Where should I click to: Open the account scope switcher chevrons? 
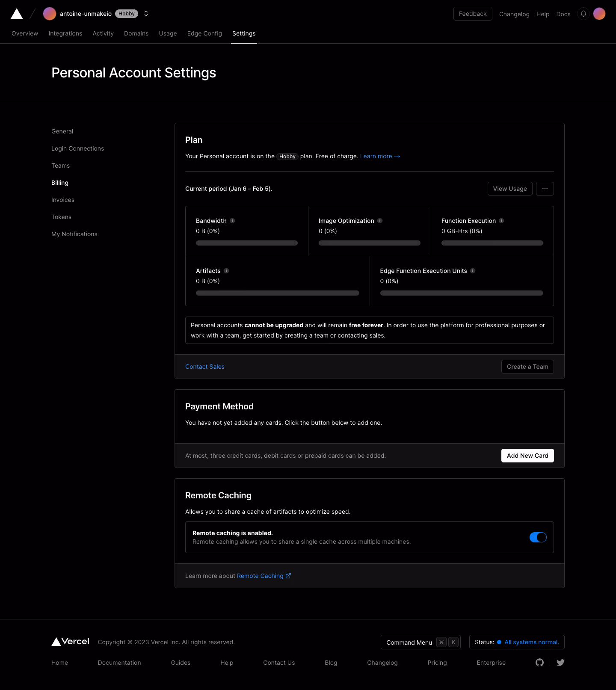[146, 14]
